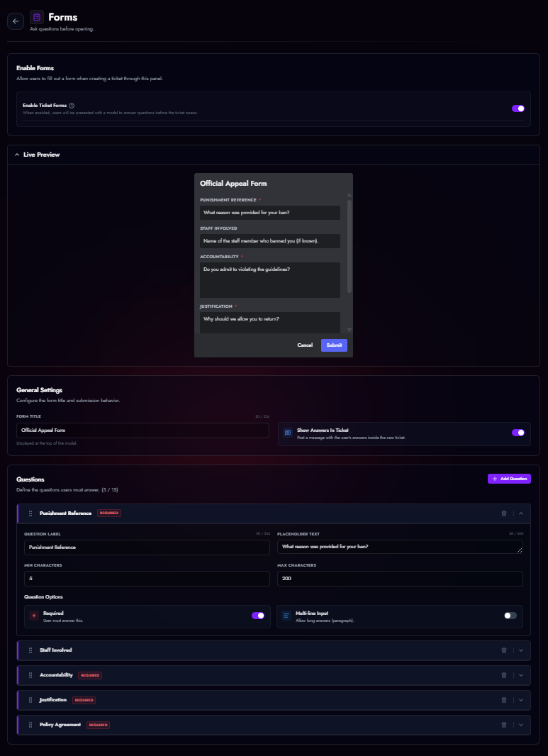Click the drag handle of Justification
Viewport: 548px width, 756px height.
tap(30, 700)
